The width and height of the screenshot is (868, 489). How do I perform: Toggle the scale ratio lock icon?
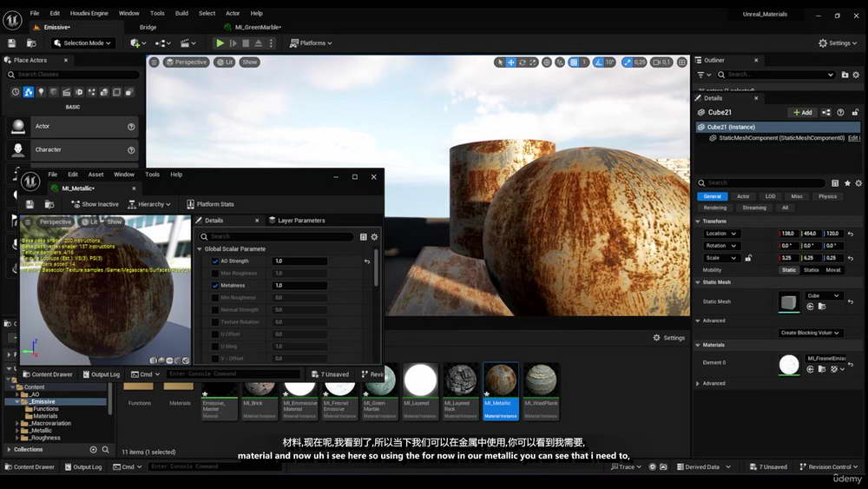(x=748, y=258)
